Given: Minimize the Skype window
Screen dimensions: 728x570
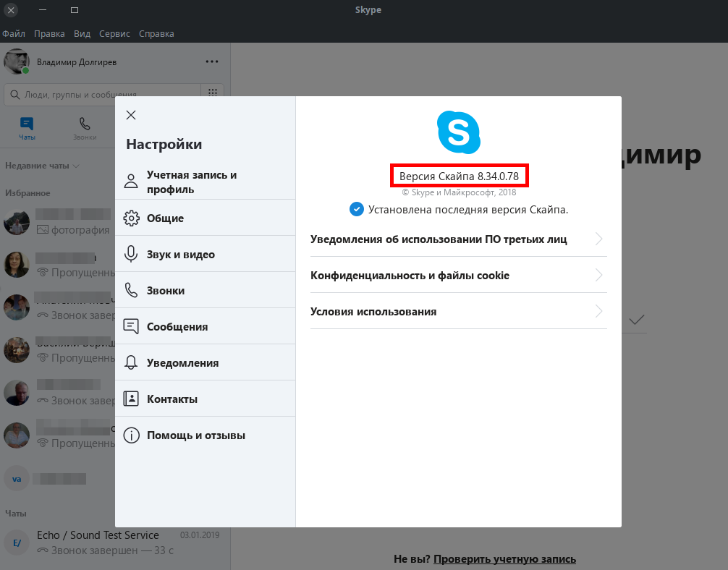Looking at the screenshot, I should click(43, 9).
